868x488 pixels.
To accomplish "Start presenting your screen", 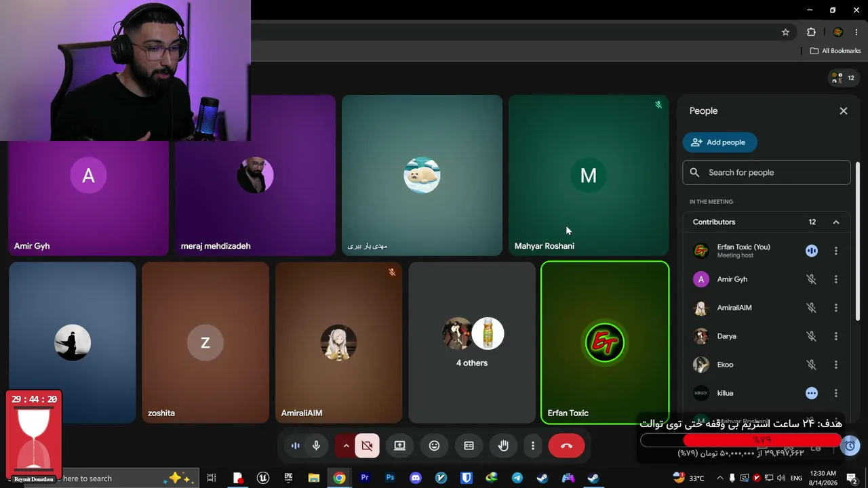I will pyautogui.click(x=399, y=445).
